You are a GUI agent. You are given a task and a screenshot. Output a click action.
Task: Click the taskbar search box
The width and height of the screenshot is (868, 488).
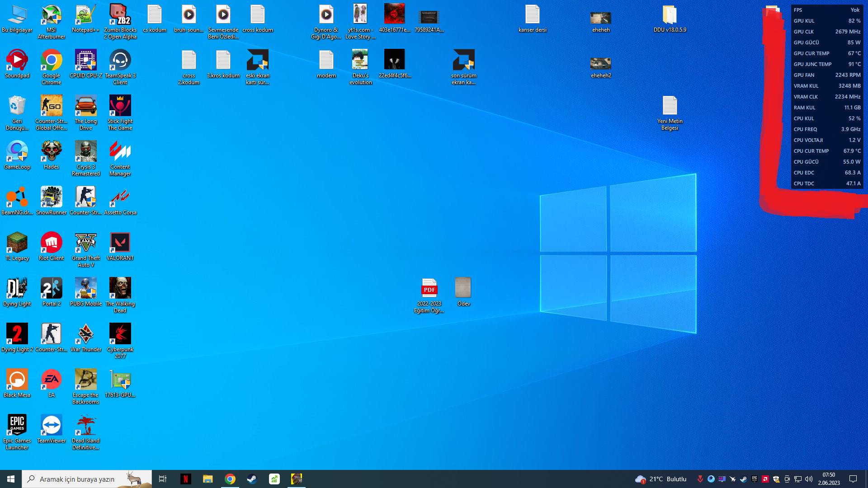87,479
